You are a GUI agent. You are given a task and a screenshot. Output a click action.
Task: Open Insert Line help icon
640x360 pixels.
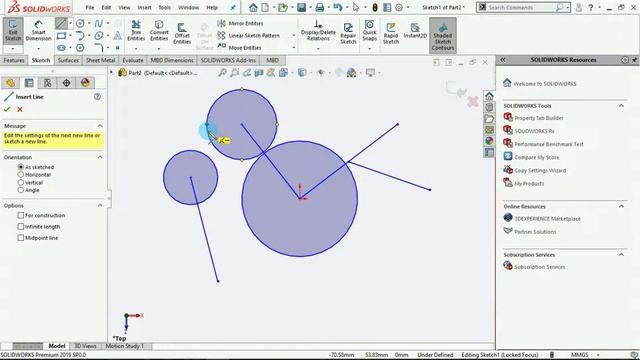coord(97,96)
